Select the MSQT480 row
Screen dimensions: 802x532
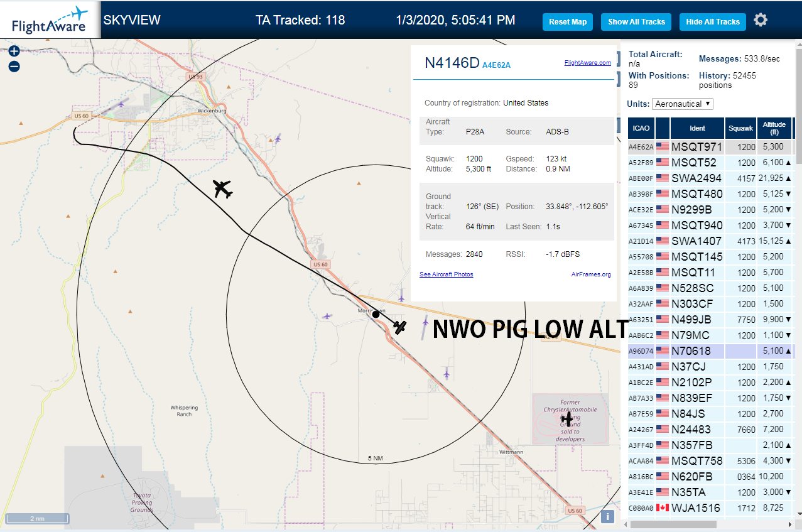click(711, 194)
